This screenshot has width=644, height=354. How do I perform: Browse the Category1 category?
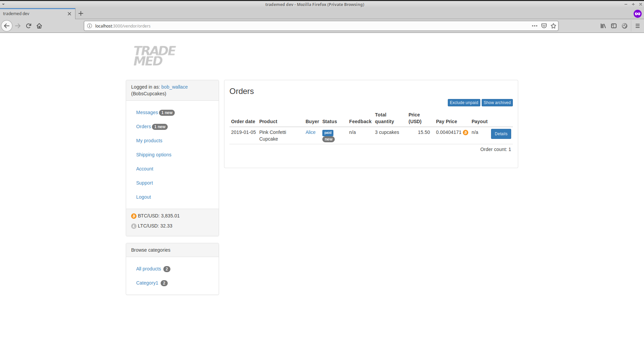(x=147, y=283)
